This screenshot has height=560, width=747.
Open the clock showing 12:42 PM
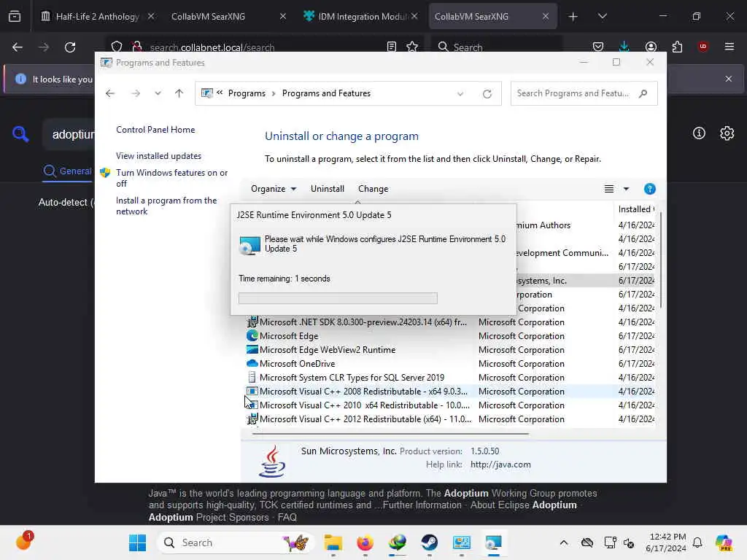coord(665,542)
